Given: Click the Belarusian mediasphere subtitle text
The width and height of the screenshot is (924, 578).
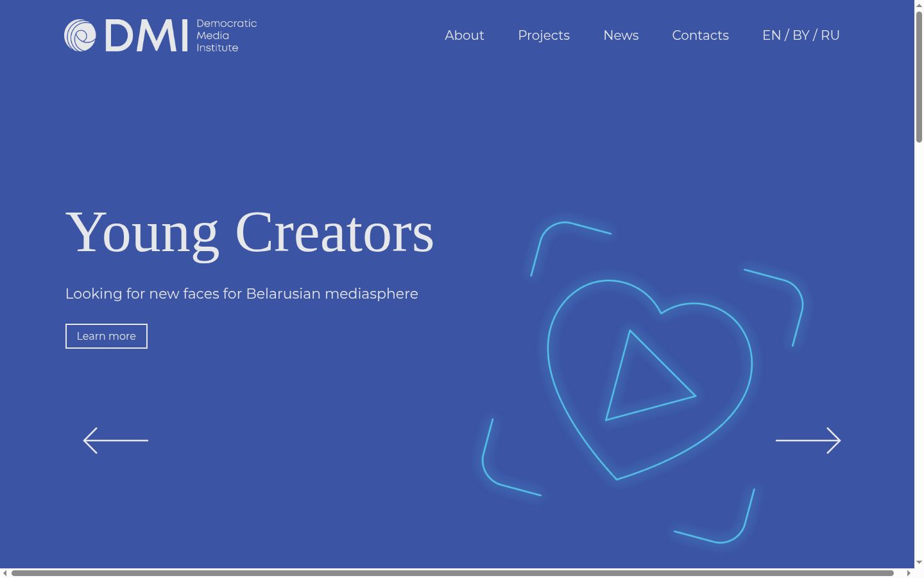Looking at the screenshot, I should [x=242, y=293].
